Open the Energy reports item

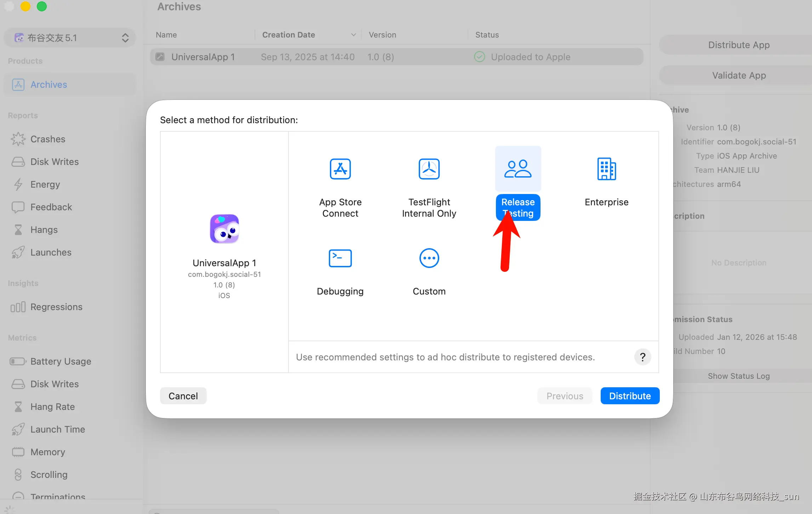pyautogui.click(x=45, y=184)
